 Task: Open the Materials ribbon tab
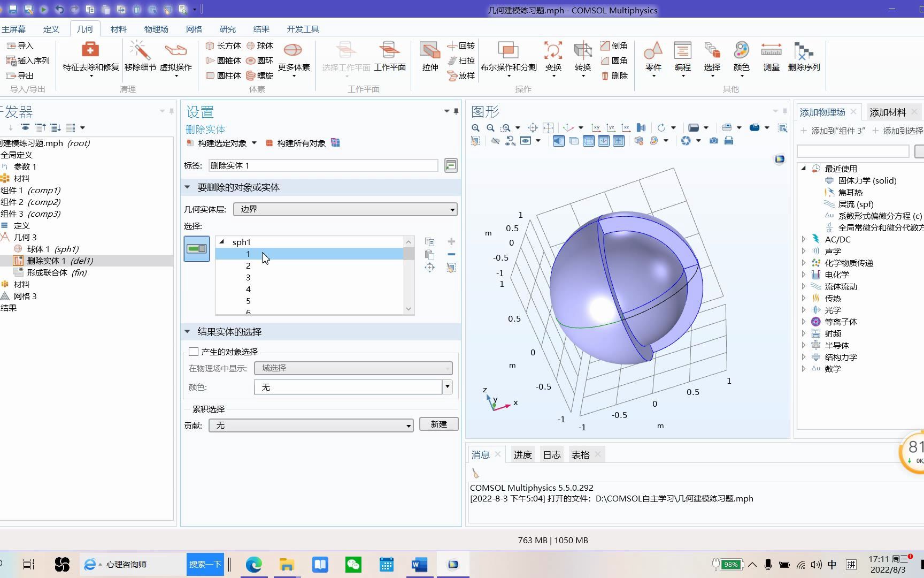pyautogui.click(x=119, y=29)
